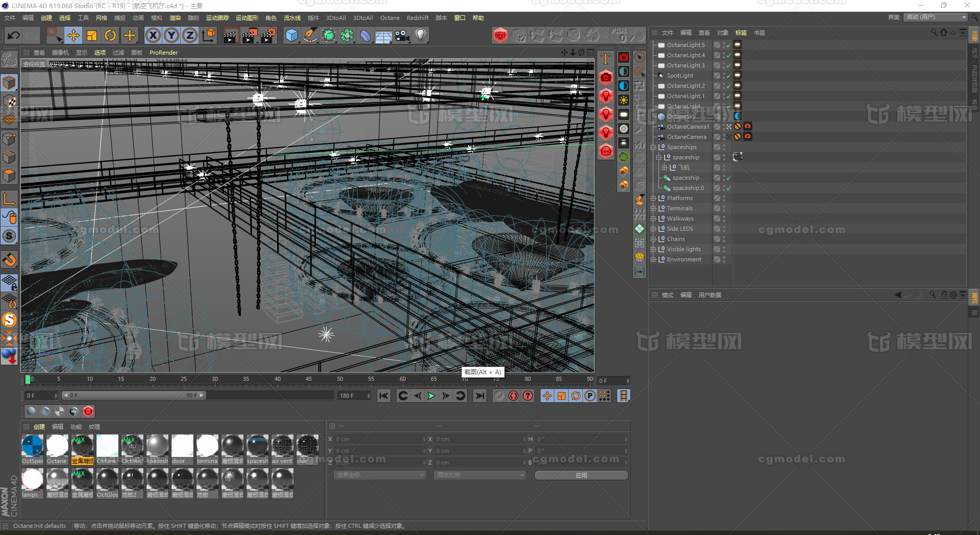Viewport: 980px width, 535px height.
Task: Toggle Z axis lock
Action: pos(190,35)
